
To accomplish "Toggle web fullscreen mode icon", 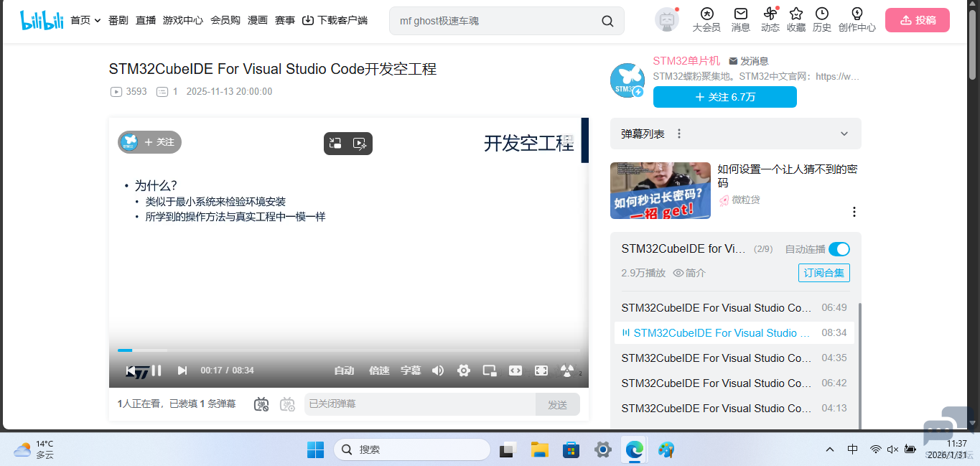I will [515, 371].
